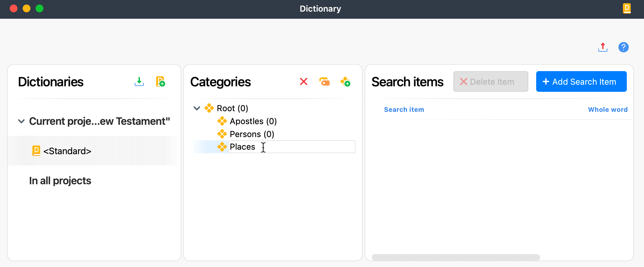Select the In all projects group

coord(60,180)
